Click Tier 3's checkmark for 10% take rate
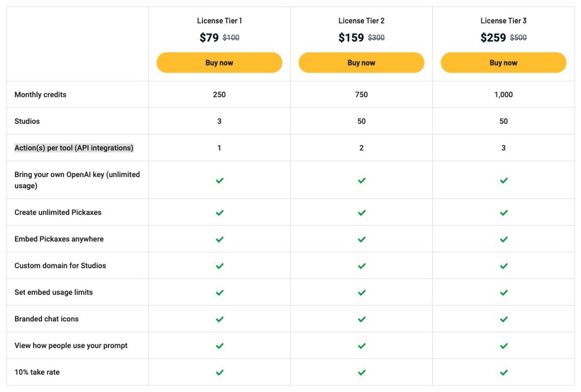The height and width of the screenshot is (392, 581). pos(504,372)
